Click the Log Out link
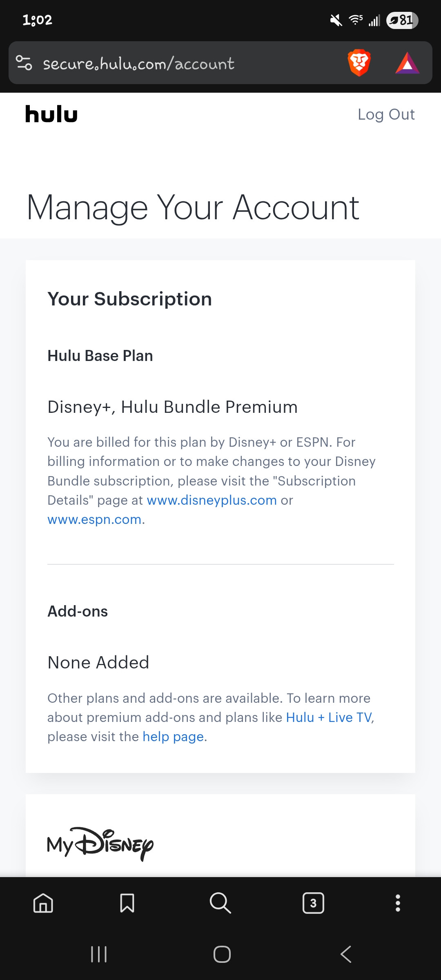 coord(386,114)
